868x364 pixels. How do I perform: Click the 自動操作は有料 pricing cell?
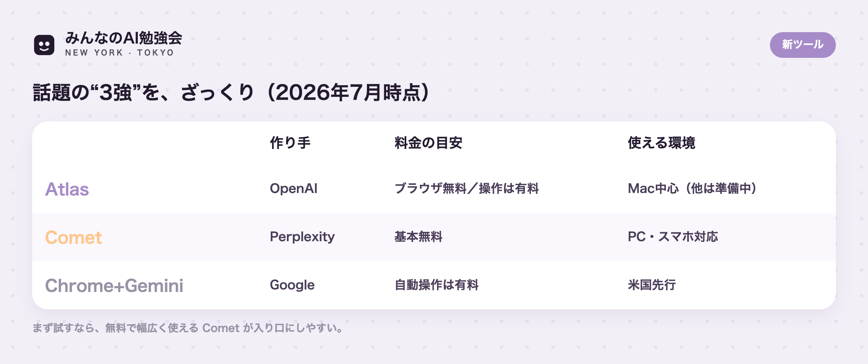436,285
